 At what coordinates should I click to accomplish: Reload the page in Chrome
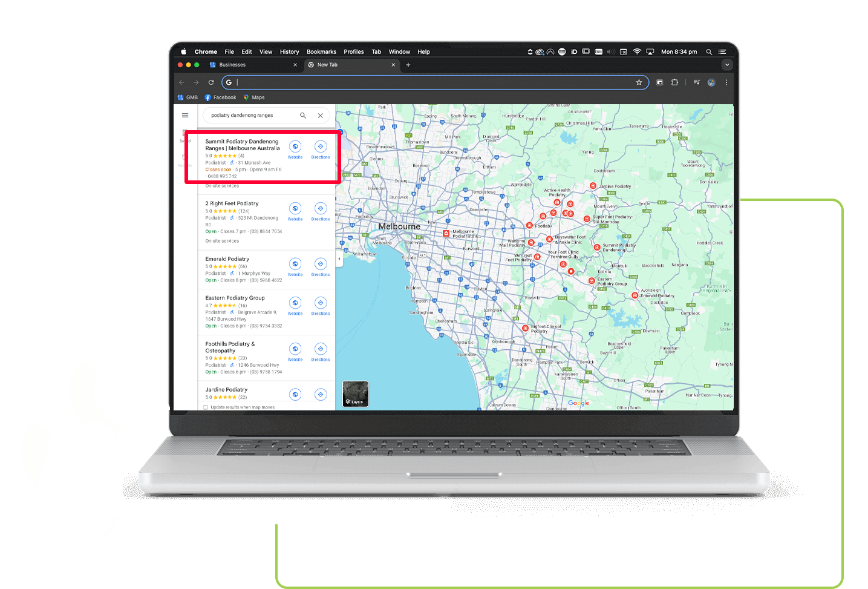point(211,82)
